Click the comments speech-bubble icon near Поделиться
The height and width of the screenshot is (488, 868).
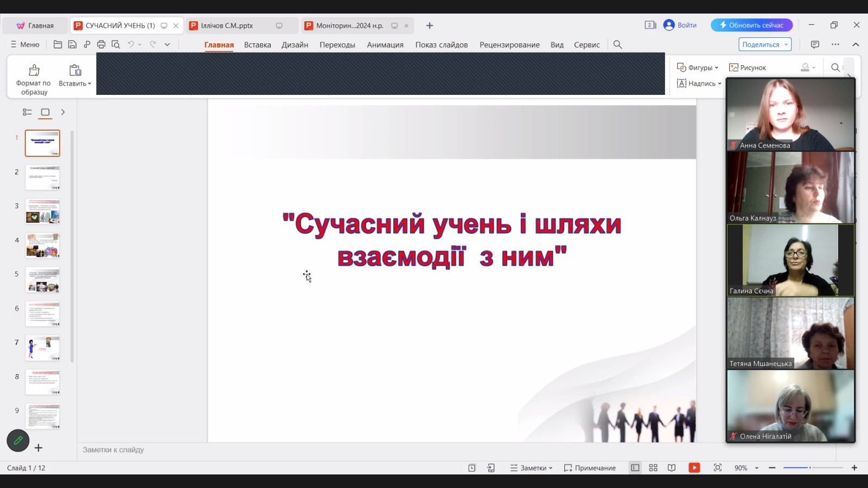click(815, 44)
